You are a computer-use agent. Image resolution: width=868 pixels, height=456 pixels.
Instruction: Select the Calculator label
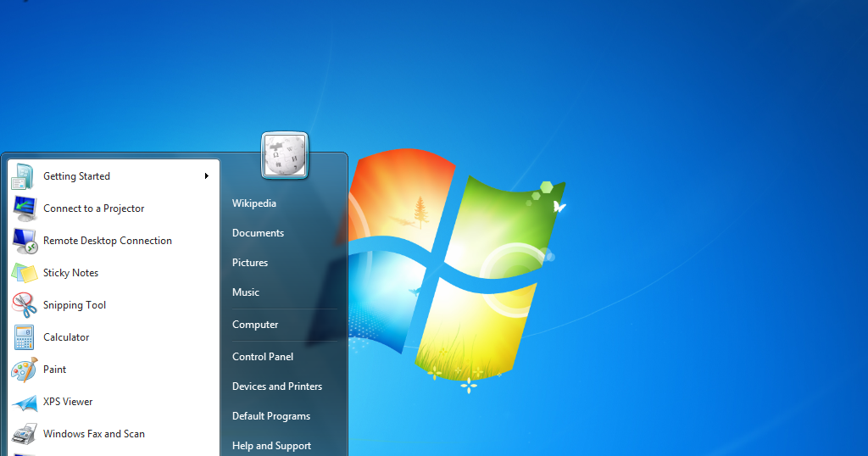coord(66,337)
